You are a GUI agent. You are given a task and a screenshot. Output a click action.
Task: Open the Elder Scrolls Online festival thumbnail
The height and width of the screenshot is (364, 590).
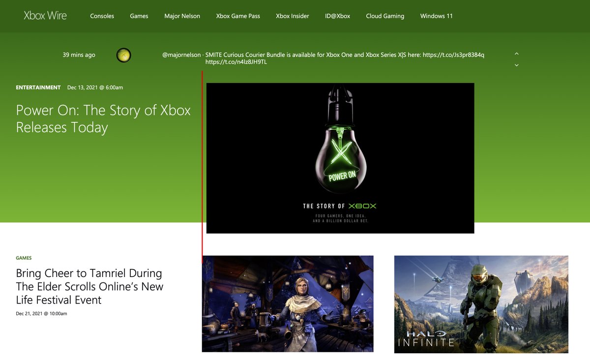288,304
